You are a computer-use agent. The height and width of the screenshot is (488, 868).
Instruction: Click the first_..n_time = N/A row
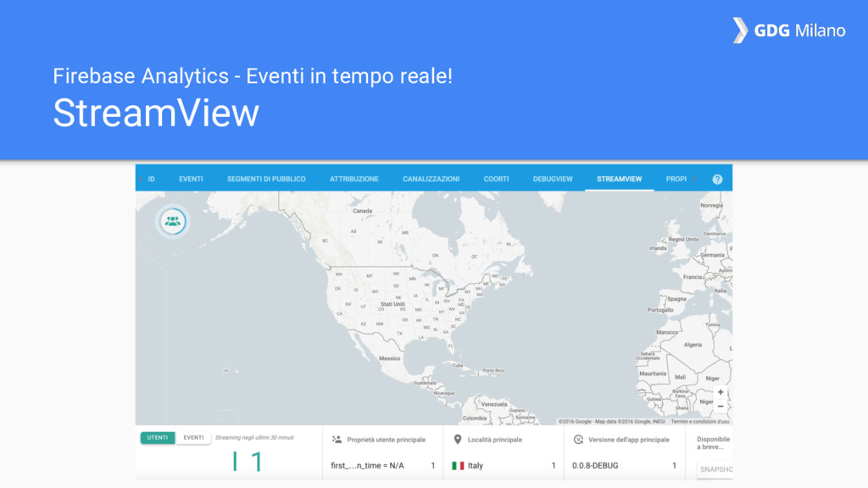pos(382,466)
